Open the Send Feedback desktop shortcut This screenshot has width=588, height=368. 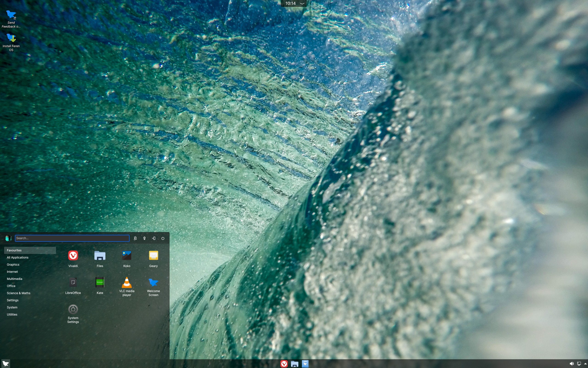coord(11,19)
